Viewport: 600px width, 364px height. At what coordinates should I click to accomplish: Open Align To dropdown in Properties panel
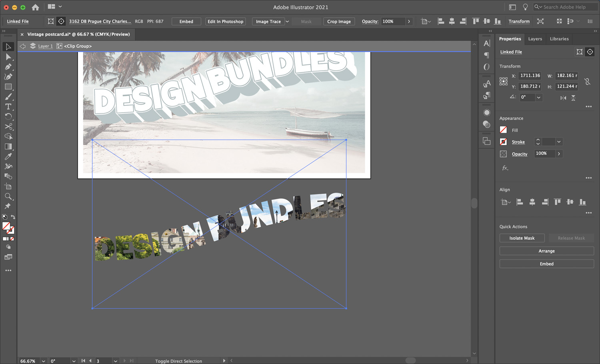[x=506, y=202]
